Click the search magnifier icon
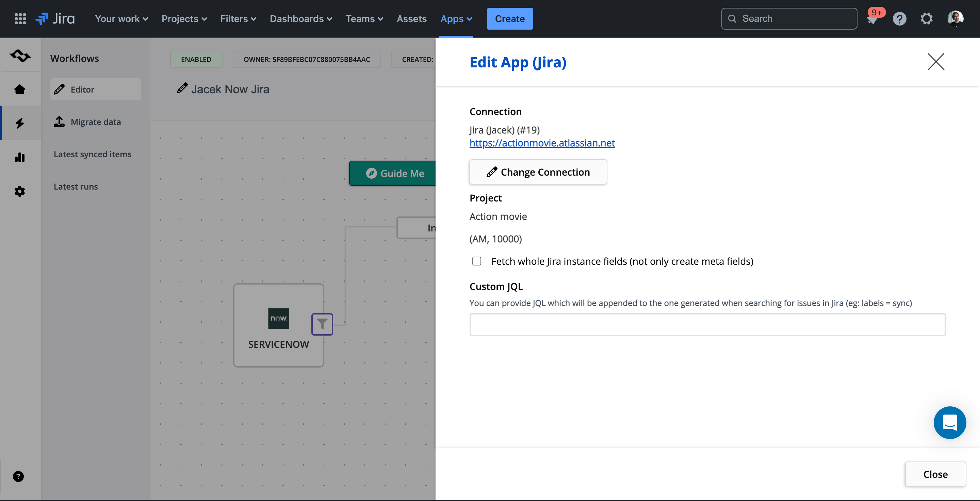The height and width of the screenshot is (501, 980). 732,19
